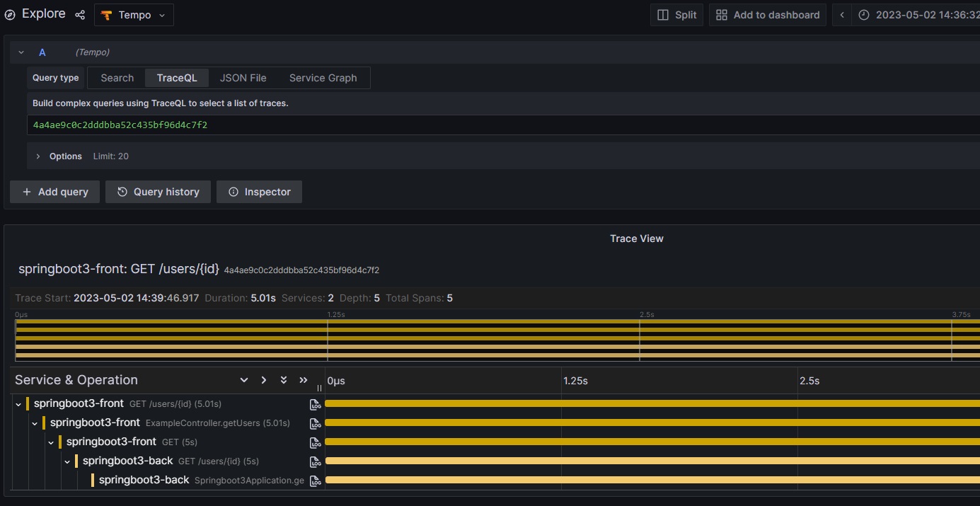980x506 pixels.
Task: Collapse query row A chevron
Action: 21,52
